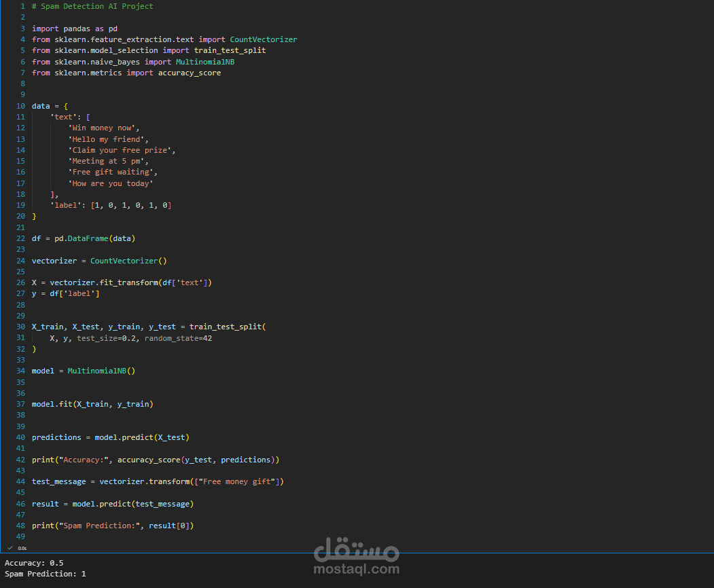Click 'pd.DataFrame(data)' on line 22

tap(94, 238)
